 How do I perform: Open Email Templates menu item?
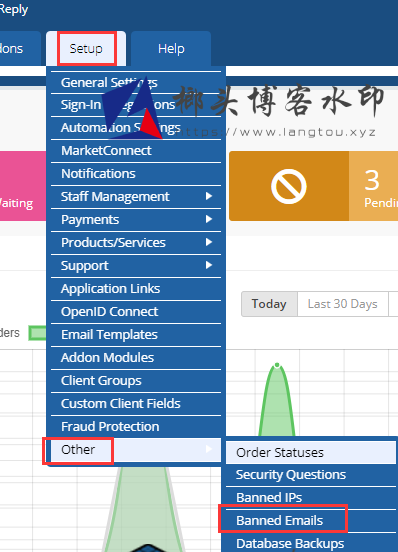pyautogui.click(x=136, y=334)
